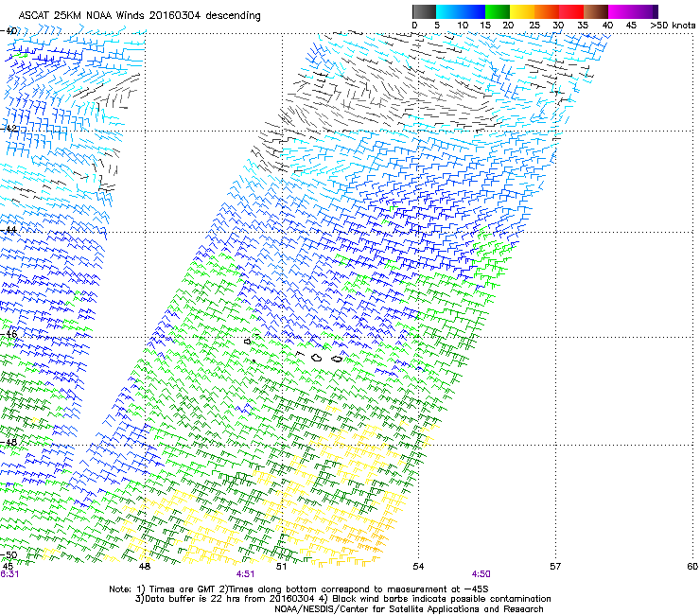Click the note line starting 'Note: 1) Times are GMT'
Screen dimensions: 700x615
[x=299, y=589]
